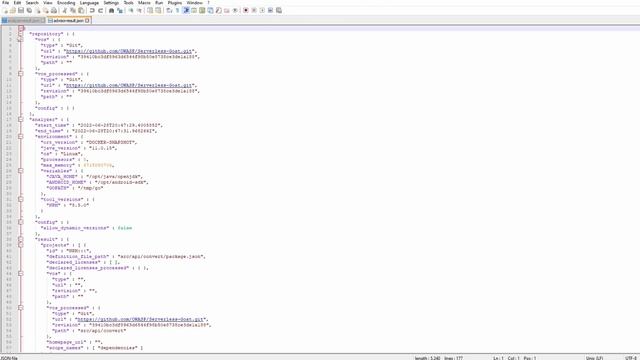Click the "max_memory" numeric value
The width and height of the screenshot is (640, 360).
(x=98, y=165)
